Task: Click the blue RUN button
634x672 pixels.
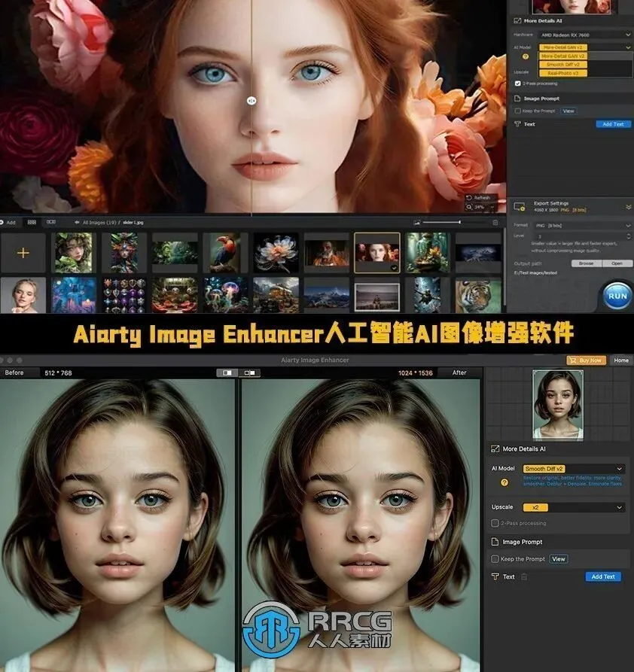Action: (x=617, y=296)
